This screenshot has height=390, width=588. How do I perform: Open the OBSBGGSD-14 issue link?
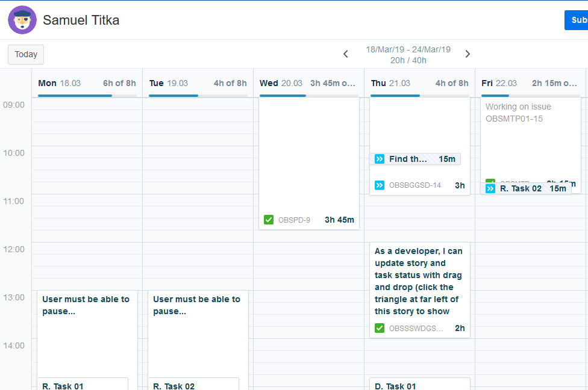tap(414, 185)
